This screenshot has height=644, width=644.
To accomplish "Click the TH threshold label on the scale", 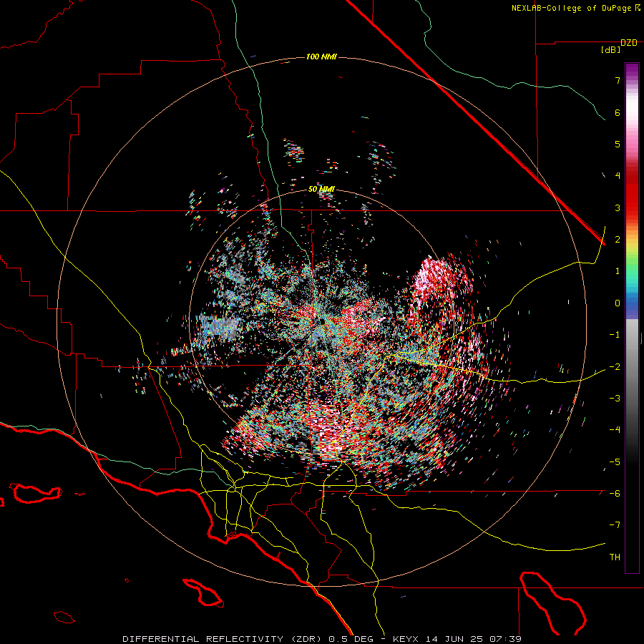I will click(615, 557).
